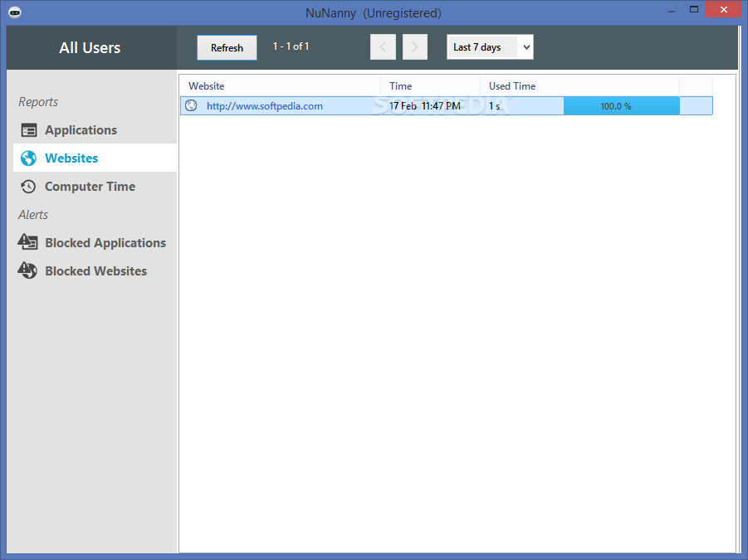Click the Websites globe icon
The height and width of the screenshot is (560, 748).
tap(28, 158)
